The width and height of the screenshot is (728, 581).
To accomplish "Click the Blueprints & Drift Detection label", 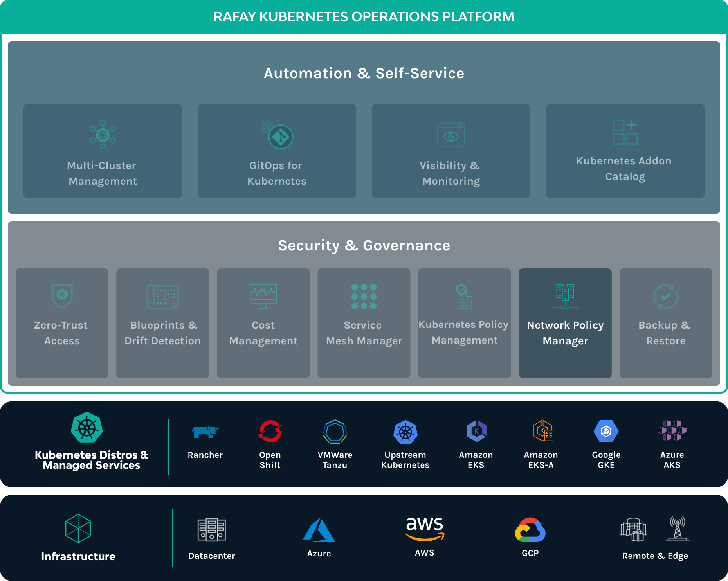I will [163, 333].
